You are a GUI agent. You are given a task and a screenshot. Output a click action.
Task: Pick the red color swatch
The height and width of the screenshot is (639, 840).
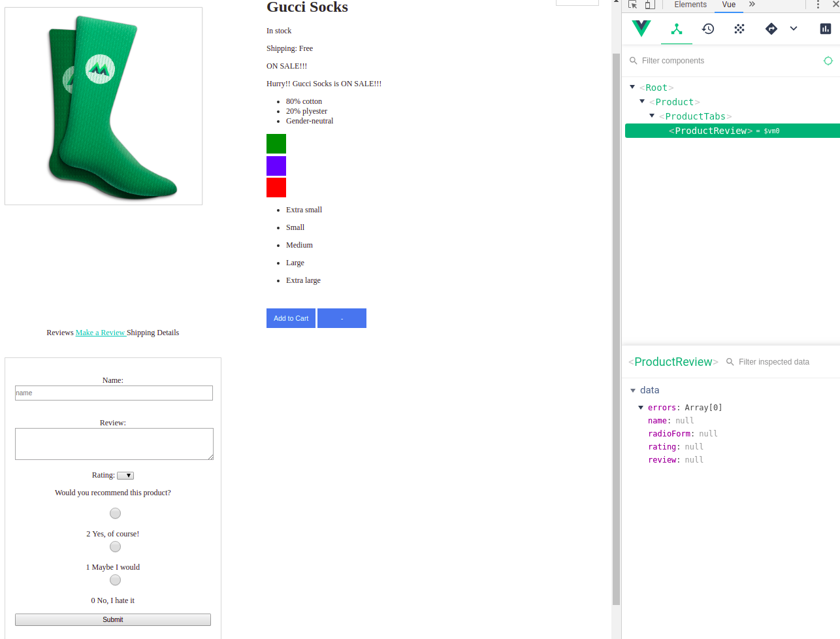pos(276,188)
